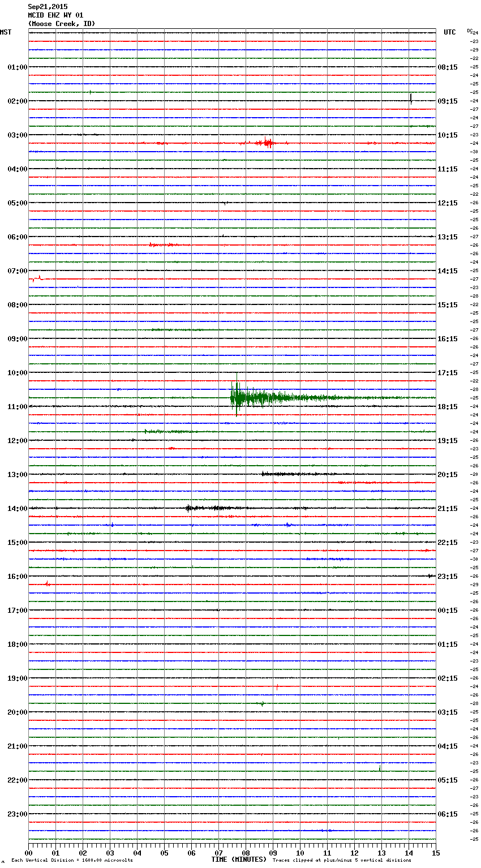
Task: Select the station code MCID EHZ WY 01
Action: point(55,15)
